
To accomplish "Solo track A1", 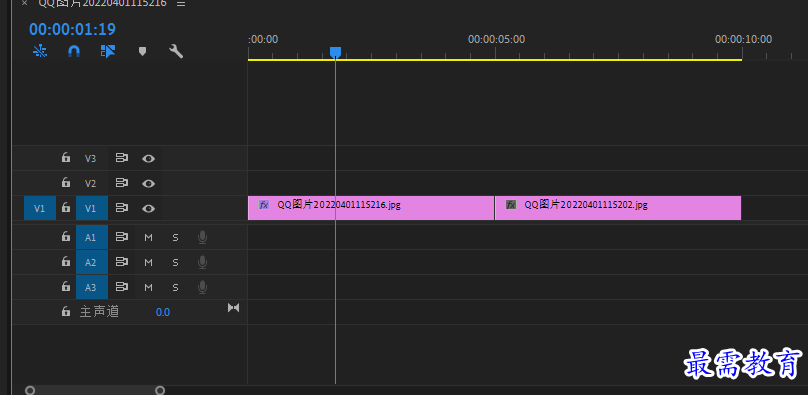I will (x=175, y=237).
